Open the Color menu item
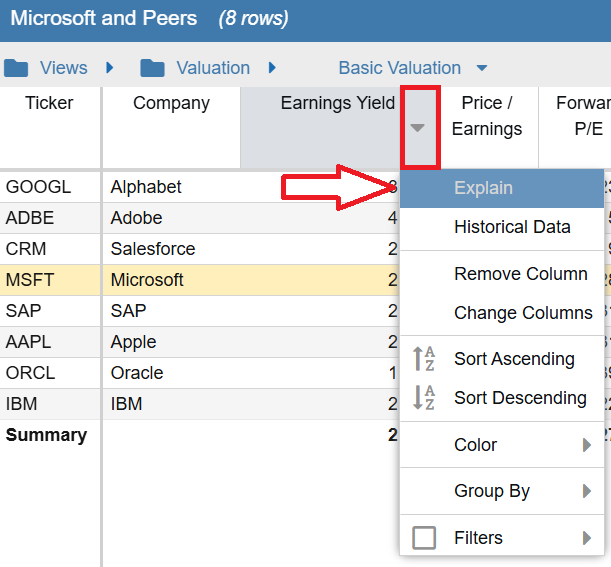The height and width of the screenshot is (567, 611). click(x=502, y=445)
